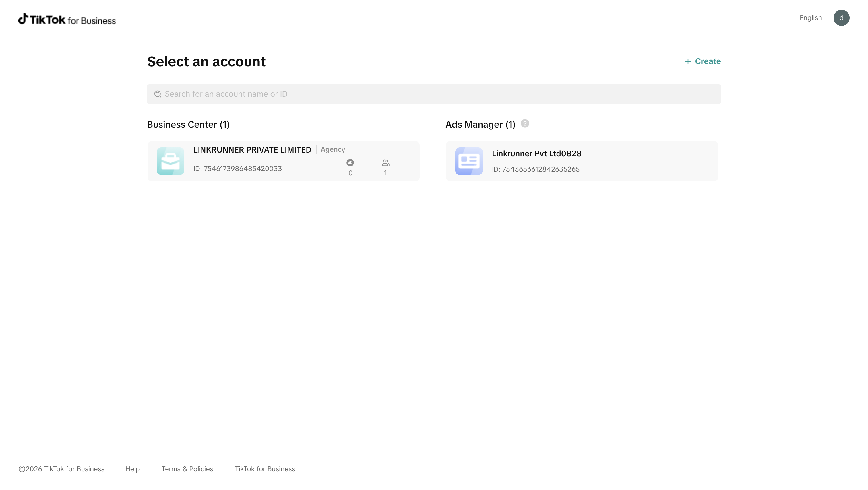Click the Ads Manager help question icon
Image resolution: width=868 pixels, height=490 pixels.
[x=525, y=124]
